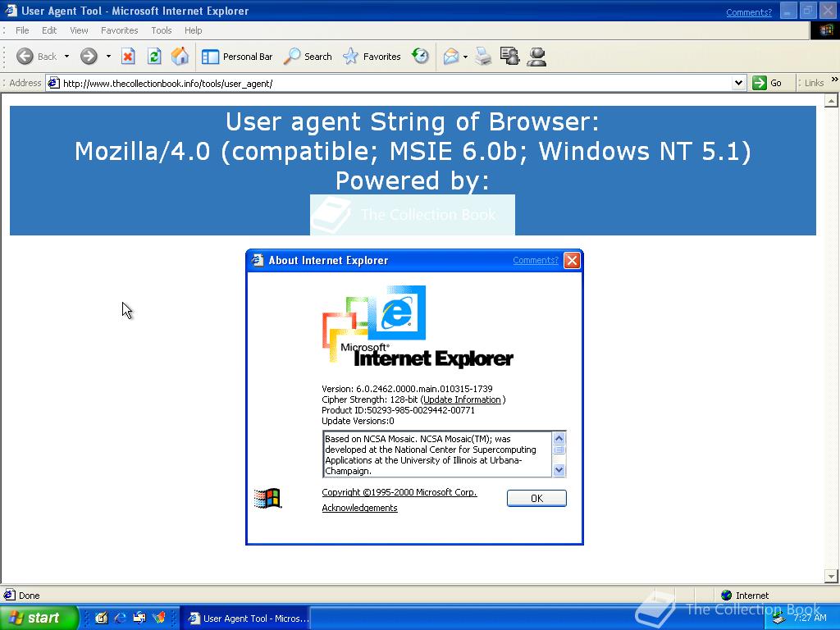Click the 7:27 AM taskbar clock
Image resolution: width=840 pixels, height=630 pixels.
coord(810,618)
